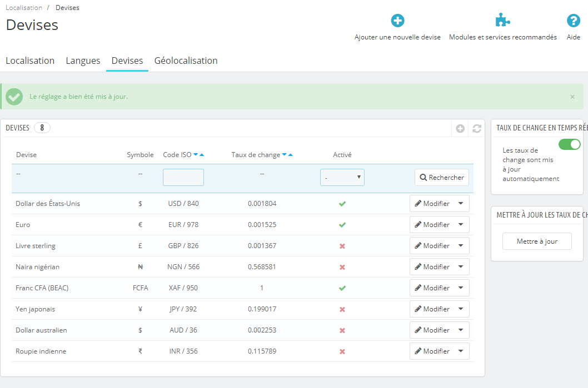588x388 pixels.
Task: Focus the Code ISO filter field
Action: click(183, 178)
